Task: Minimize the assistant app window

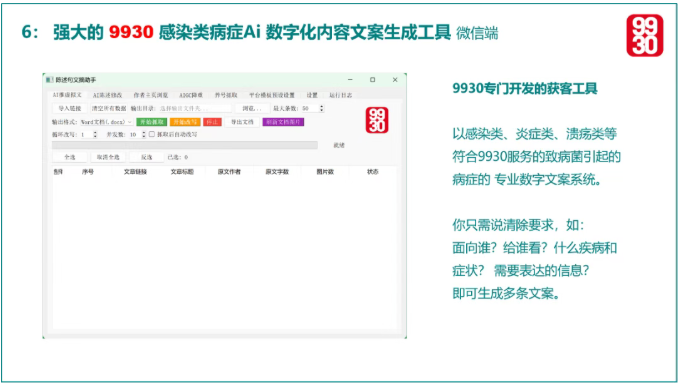Action: tap(350, 80)
